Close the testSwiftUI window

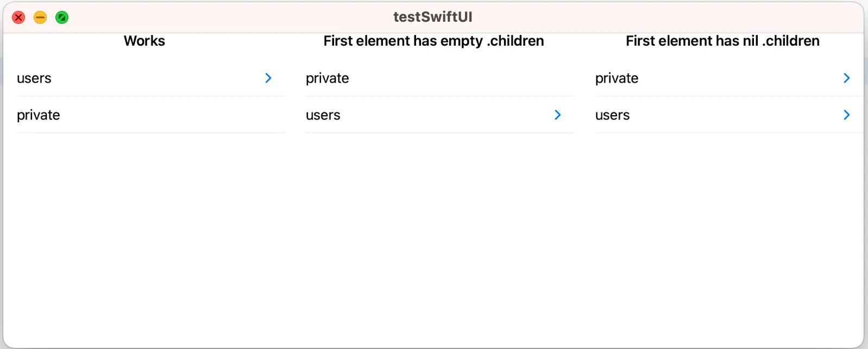pyautogui.click(x=18, y=17)
